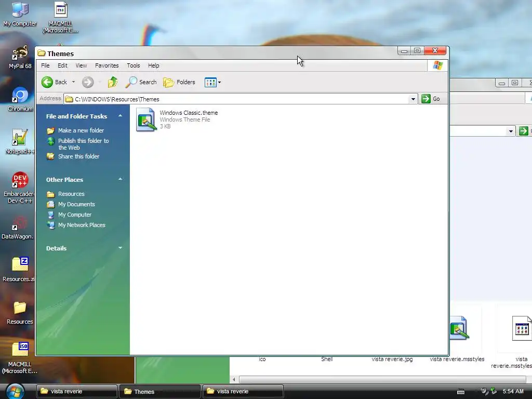This screenshot has width=532, height=399.
Task: Toggle the Folders pane
Action: [x=179, y=82]
